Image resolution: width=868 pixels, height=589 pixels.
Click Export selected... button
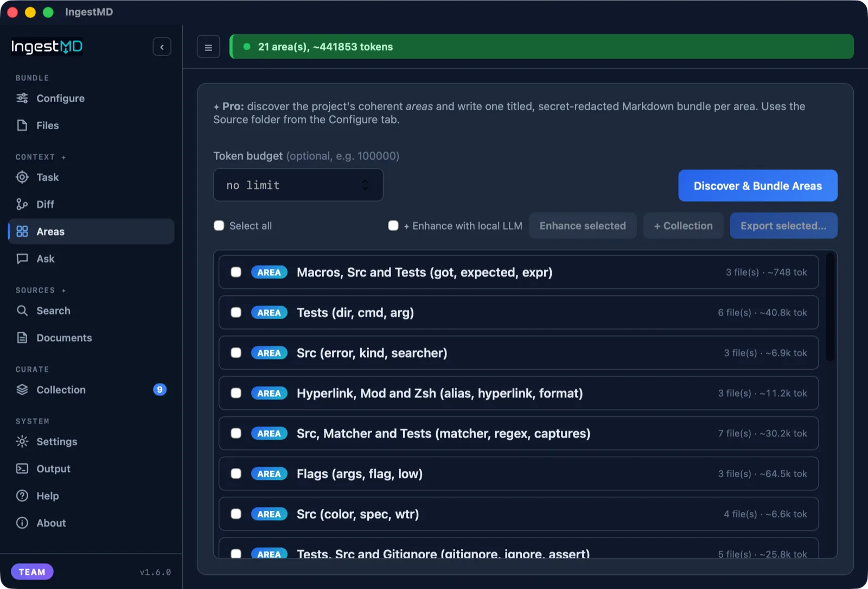[784, 226]
